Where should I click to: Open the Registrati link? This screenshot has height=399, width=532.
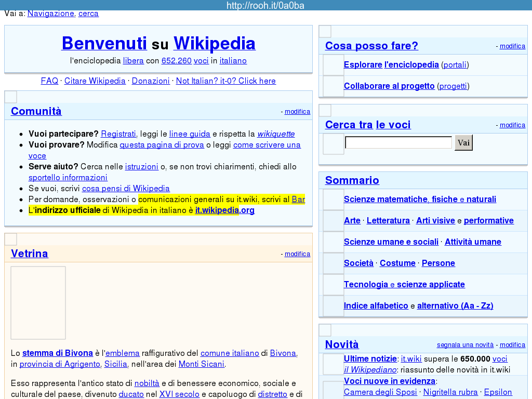[118, 134]
